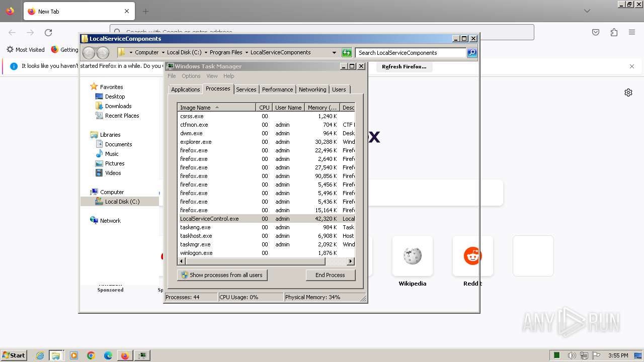Open Task Manager Options menu
This screenshot has height=362, width=644.
click(x=191, y=76)
